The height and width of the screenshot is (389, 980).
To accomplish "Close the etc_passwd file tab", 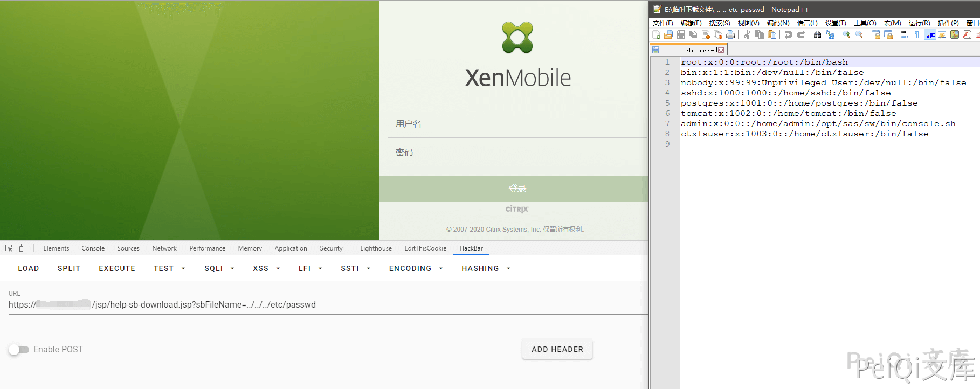I will 721,50.
